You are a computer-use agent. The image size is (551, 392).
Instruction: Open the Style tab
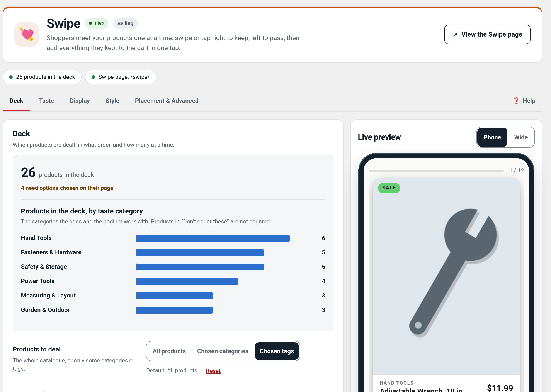112,101
